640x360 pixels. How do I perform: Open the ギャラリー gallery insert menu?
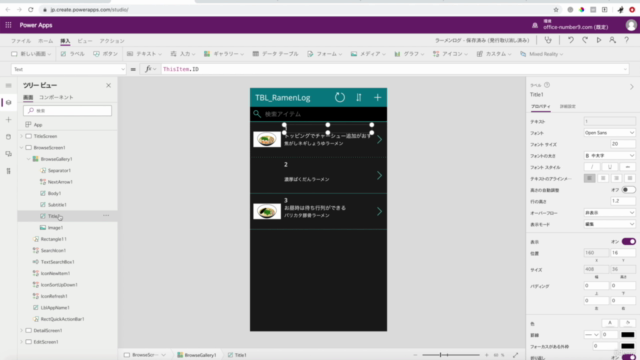(x=224, y=54)
